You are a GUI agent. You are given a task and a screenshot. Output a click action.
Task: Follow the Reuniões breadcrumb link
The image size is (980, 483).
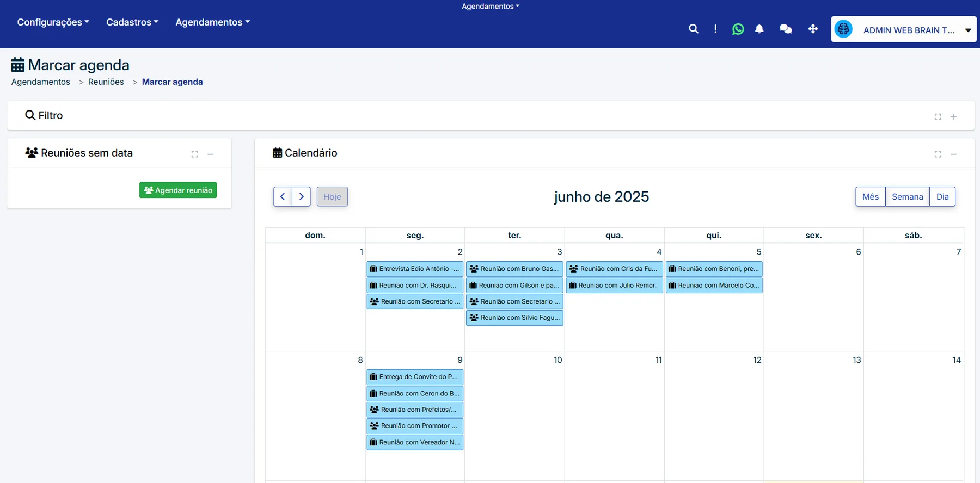[x=106, y=82]
